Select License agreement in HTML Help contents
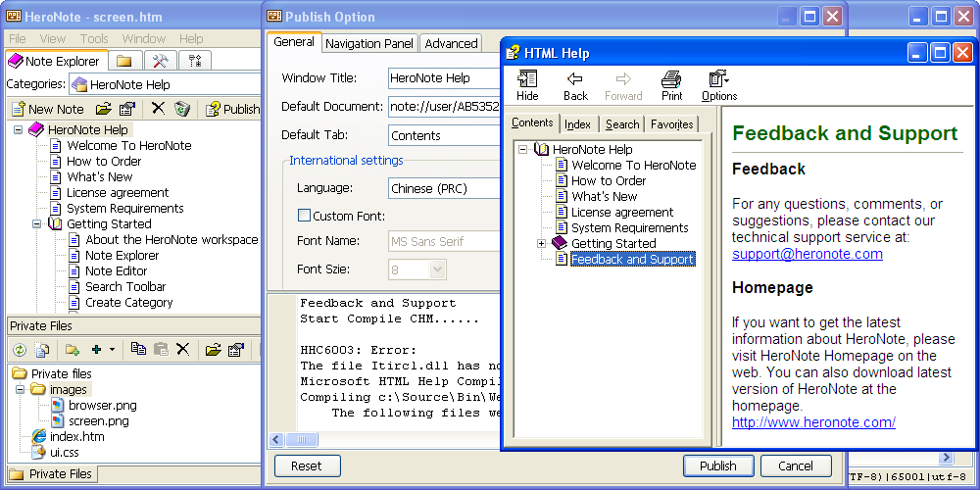 click(622, 213)
